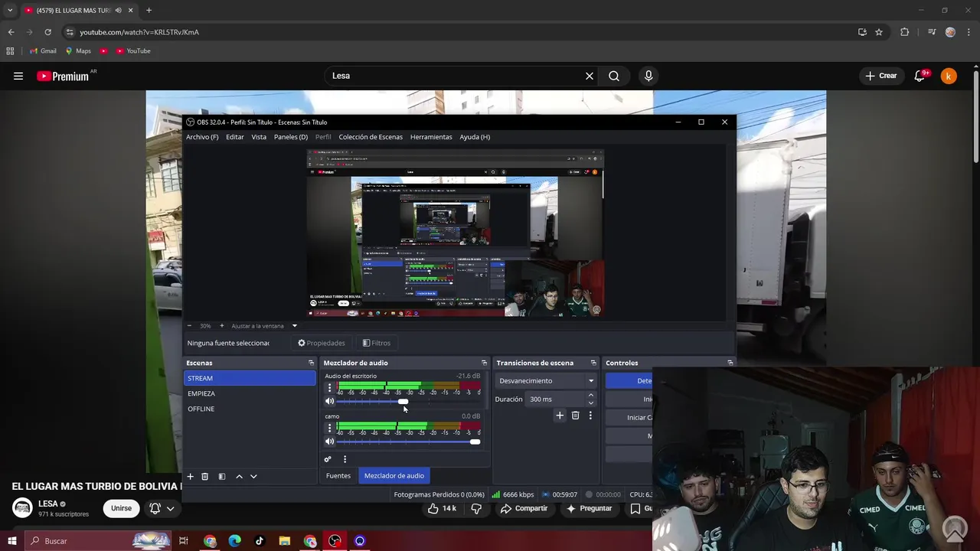Open the Desvanecimiento transition dropdown

point(546,380)
